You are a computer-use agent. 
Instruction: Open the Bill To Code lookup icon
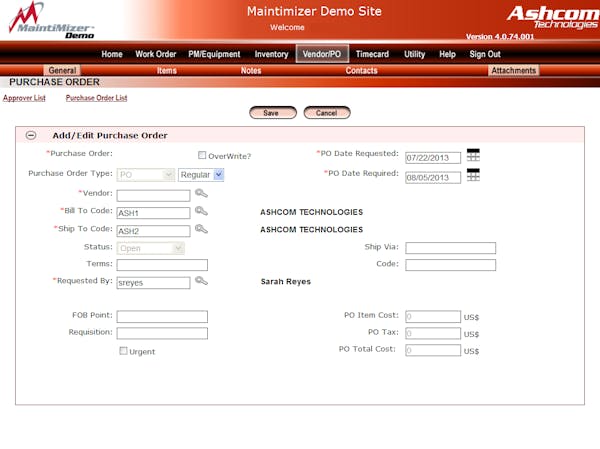click(201, 211)
